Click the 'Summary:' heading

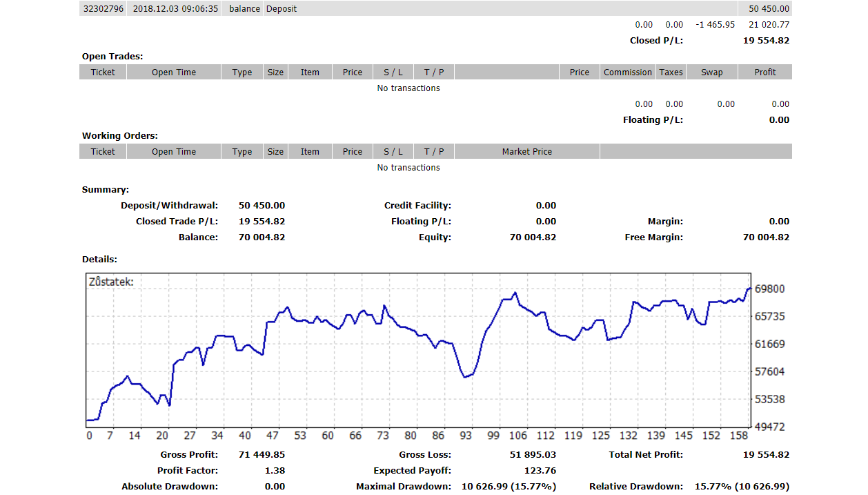106,189
